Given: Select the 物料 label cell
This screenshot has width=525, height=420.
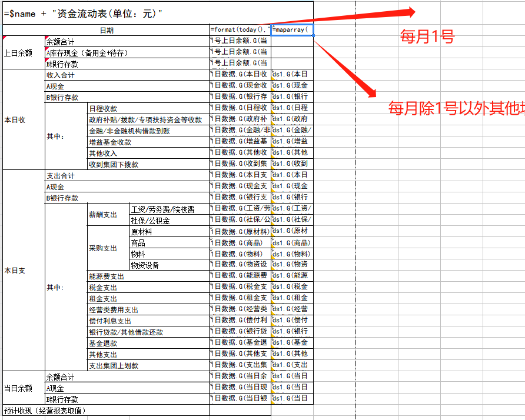Looking at the screenshot, I should click(x=170, y=254).
